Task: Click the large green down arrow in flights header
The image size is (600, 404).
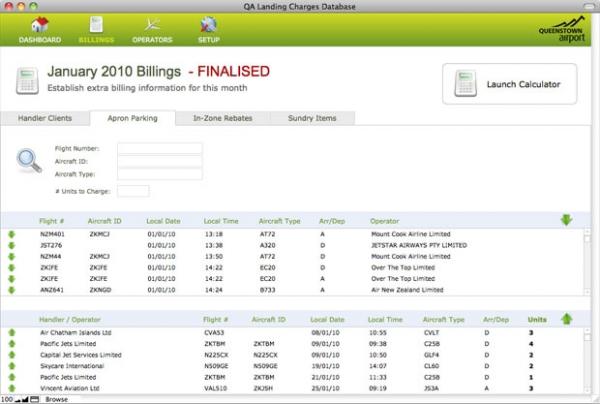Action: coord(566,220)
